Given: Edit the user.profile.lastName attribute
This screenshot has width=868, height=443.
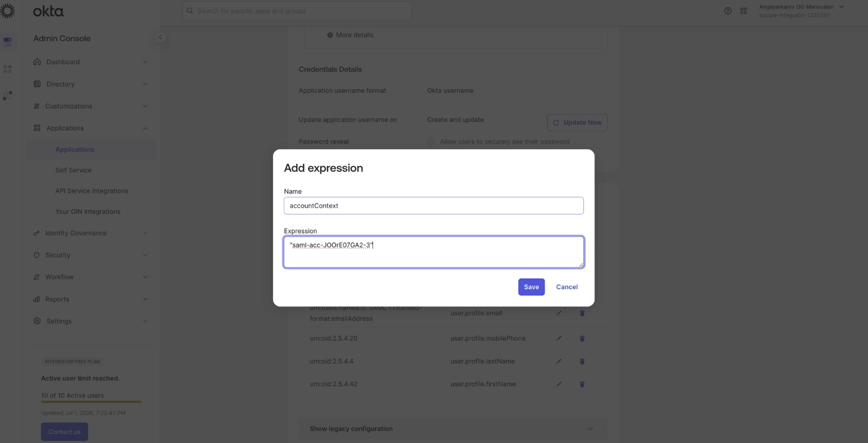Looking at the screenshot, I should click(559, 361).
